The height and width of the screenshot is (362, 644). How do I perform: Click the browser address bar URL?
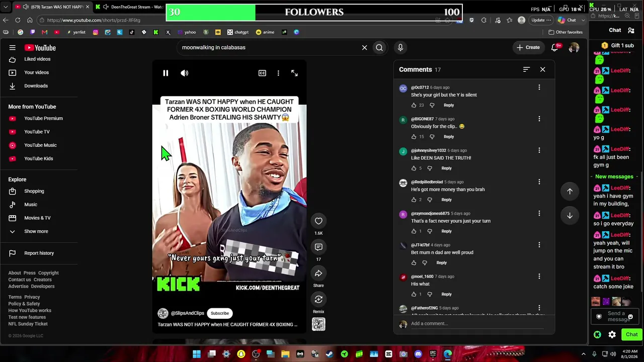point(94,20)
